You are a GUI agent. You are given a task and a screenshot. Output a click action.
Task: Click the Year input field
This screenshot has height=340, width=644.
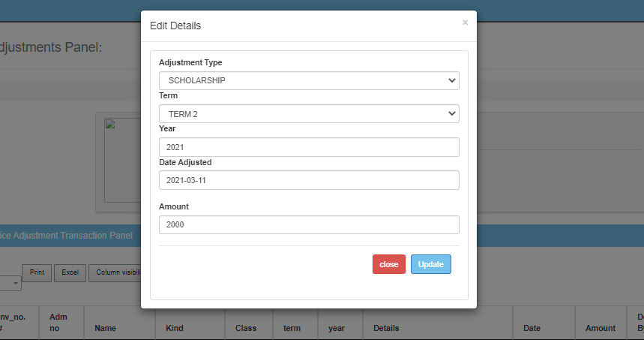click(309, 147)
